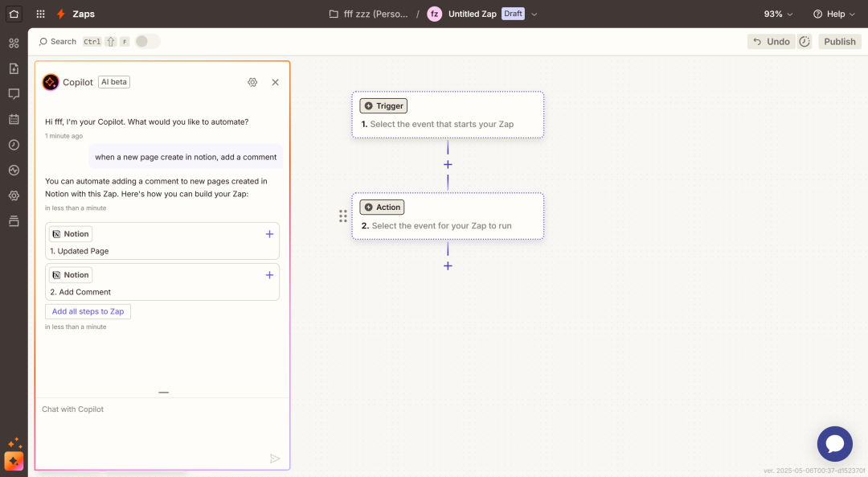The width and height of the screenshot is (868, 477).
Task: Open the status activity sidebar icon
Action: click(x=14, y=170)
